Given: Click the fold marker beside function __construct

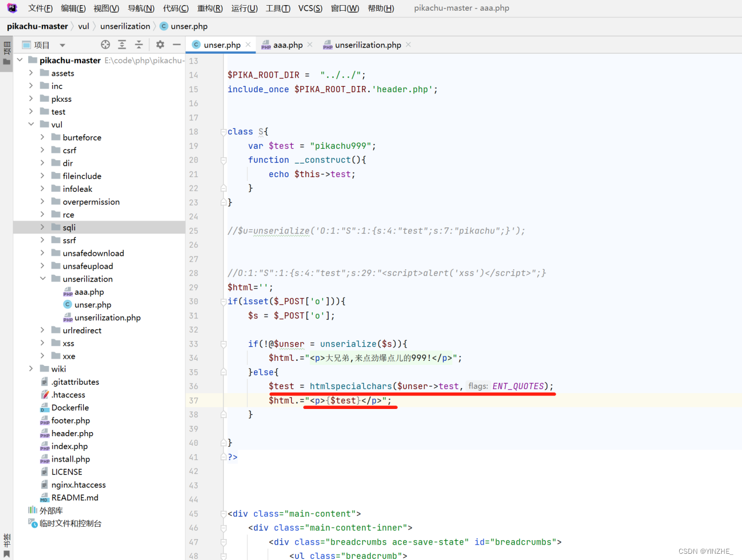Looking at the screenshot, I should click(223, 160).
